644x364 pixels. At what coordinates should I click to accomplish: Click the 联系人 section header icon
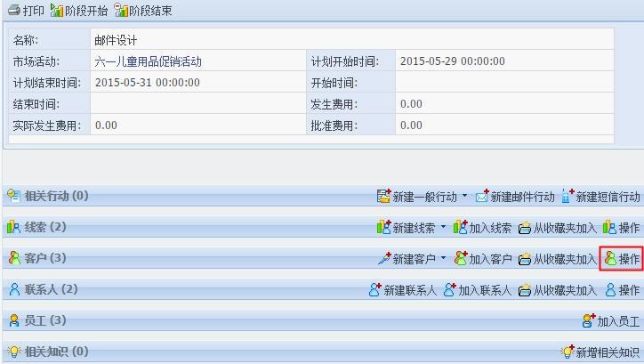[14, 289]
